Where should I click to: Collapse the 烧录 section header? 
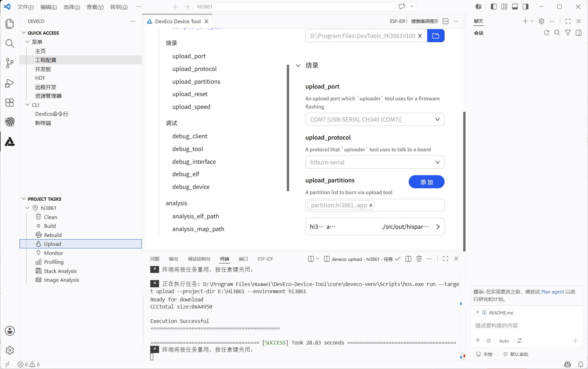point(307,65)
